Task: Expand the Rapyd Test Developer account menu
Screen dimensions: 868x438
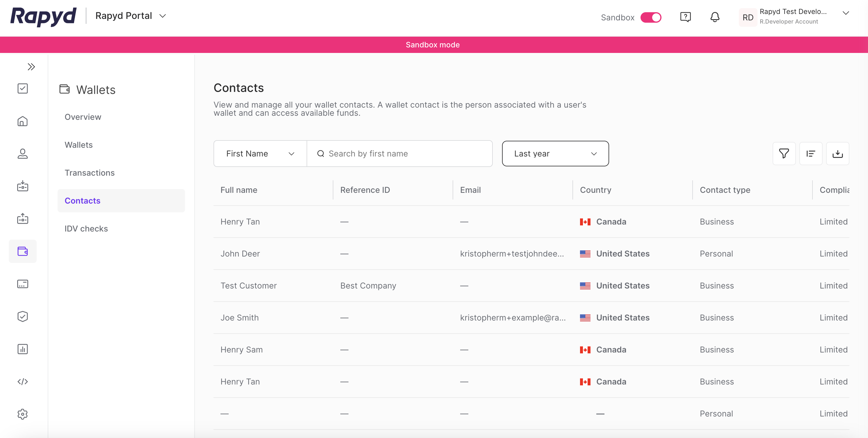Action: point(845,13)
